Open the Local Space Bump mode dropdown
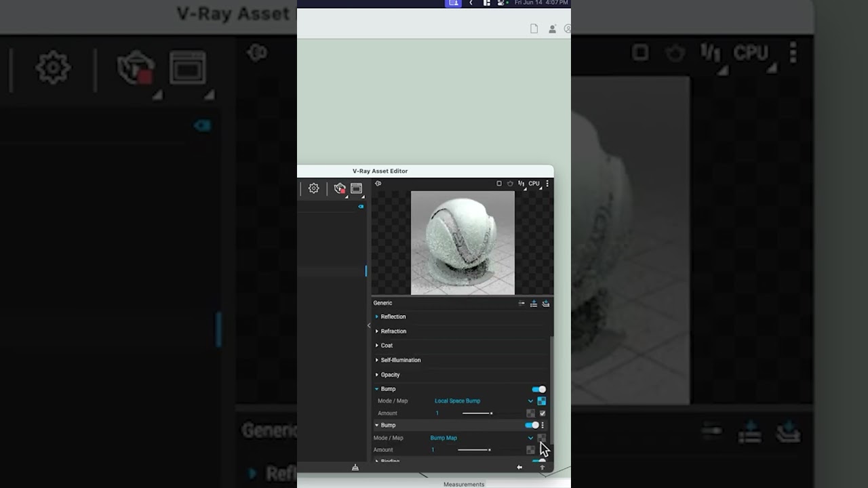The height and width of the screenshot is (488, 868). click(x=530, y=401)
